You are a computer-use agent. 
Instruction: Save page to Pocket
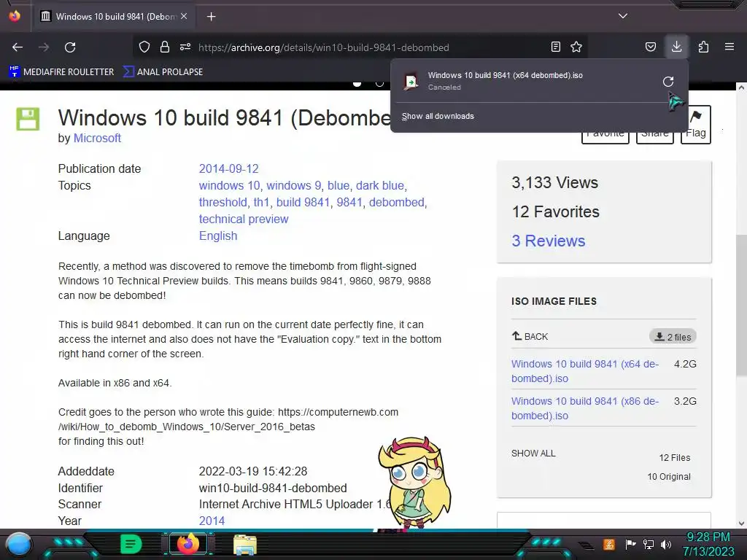tap(650, 47)
